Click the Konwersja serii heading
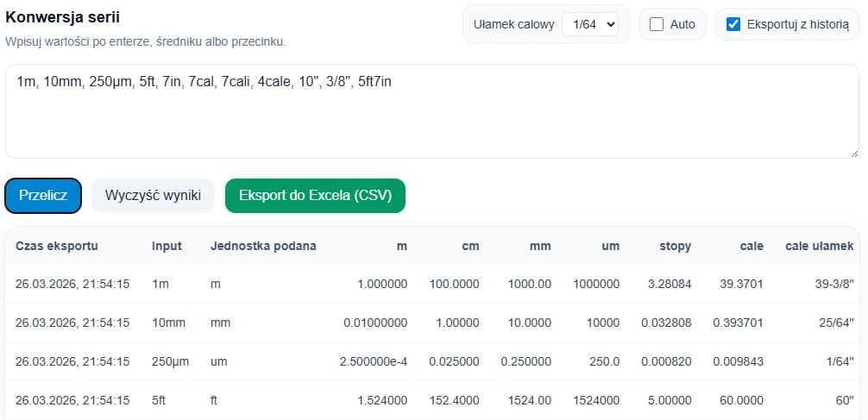This screenshot has height=420, width=868. [x=62, y=17]
